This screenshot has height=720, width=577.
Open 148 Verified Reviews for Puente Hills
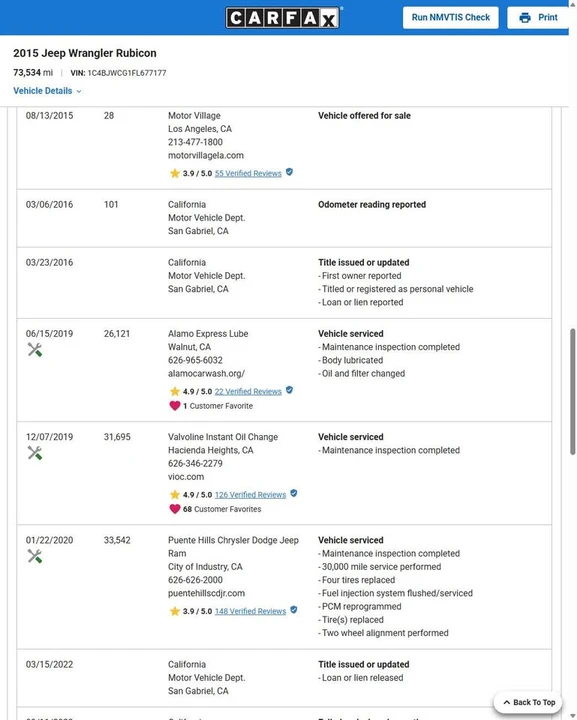250,611
